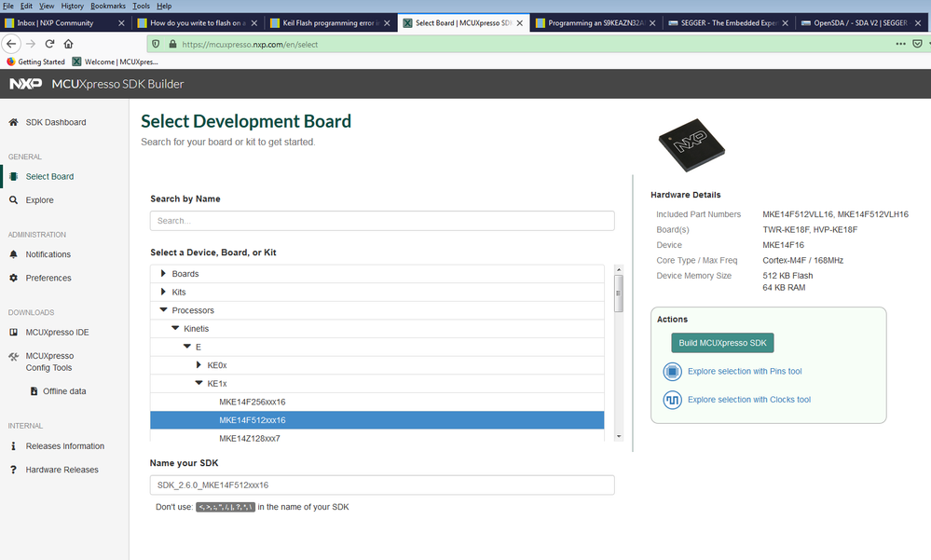Select MKE14Z128xxx7 in device tree

(377, 437)
